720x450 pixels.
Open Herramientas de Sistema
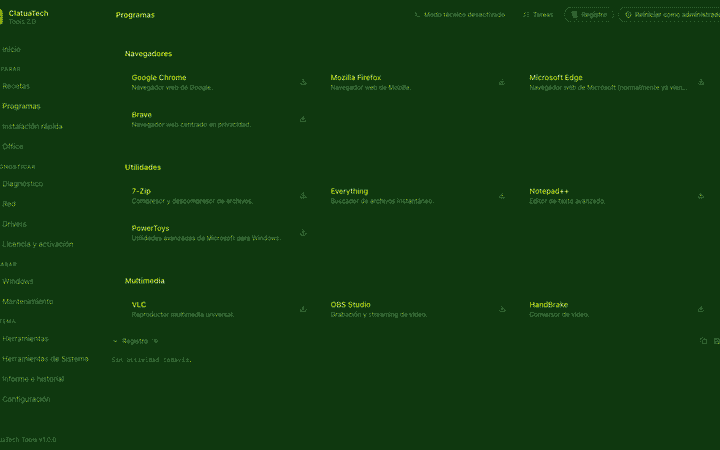(45, 359)
